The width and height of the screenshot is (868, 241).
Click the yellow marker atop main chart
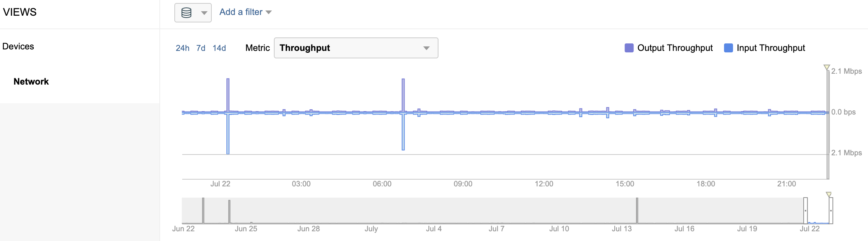(827, 67)
